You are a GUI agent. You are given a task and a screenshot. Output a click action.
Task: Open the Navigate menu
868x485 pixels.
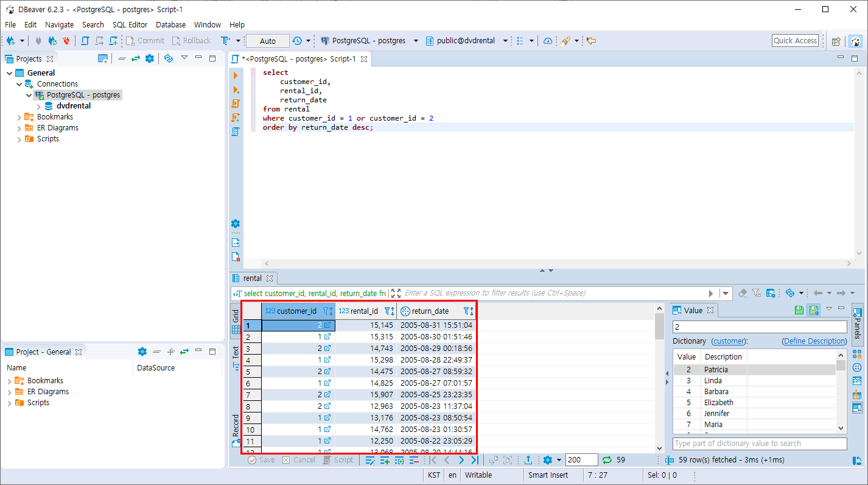59,25
